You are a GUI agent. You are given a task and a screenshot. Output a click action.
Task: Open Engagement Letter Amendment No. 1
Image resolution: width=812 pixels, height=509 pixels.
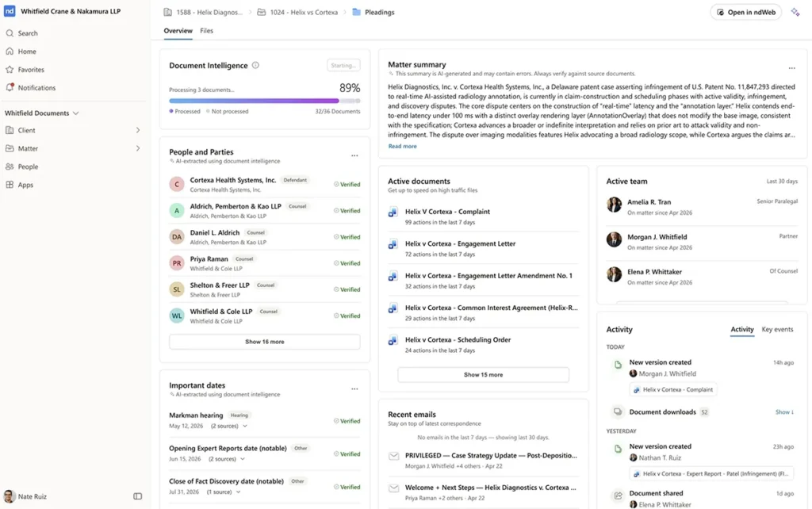click(x=488, y=276)
